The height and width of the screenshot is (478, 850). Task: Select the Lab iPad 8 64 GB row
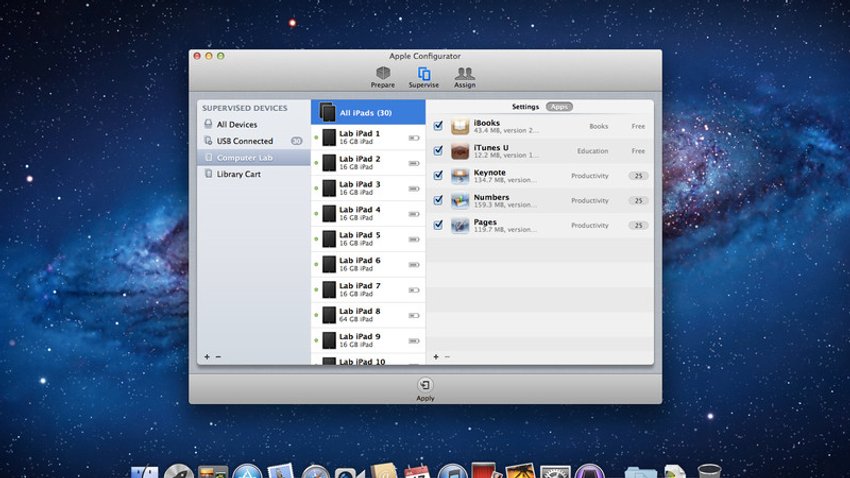coord(368,315)
